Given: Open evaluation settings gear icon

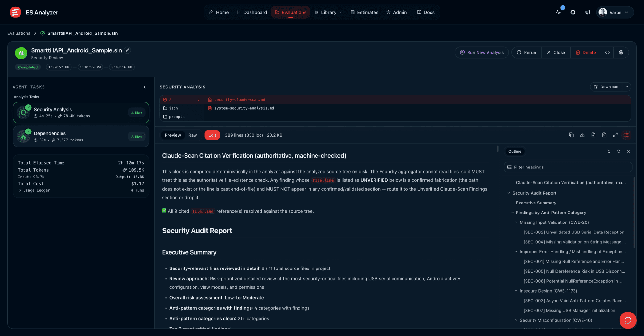Looking at the screenshot, I should pos(621,52).
